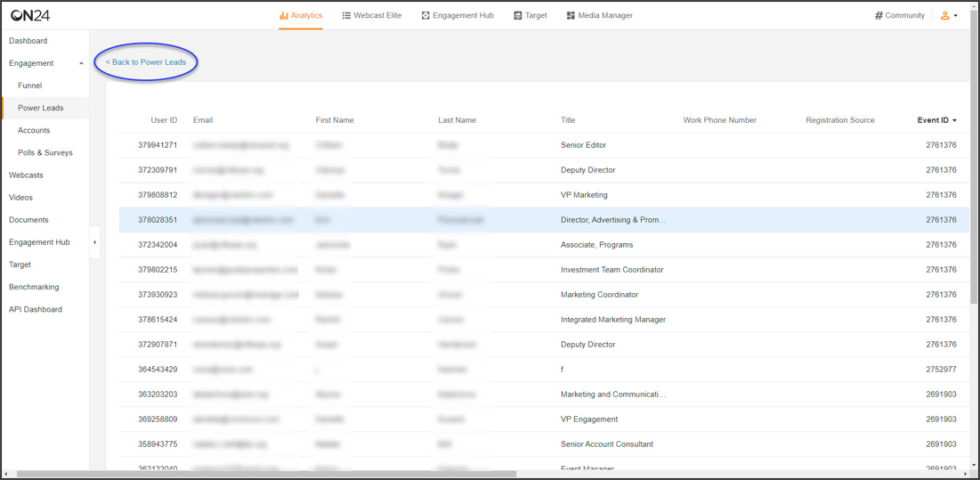Sort by the Work Phone Number column header
The width and height of the screenshot is (980, 480).
click(720, 120)
